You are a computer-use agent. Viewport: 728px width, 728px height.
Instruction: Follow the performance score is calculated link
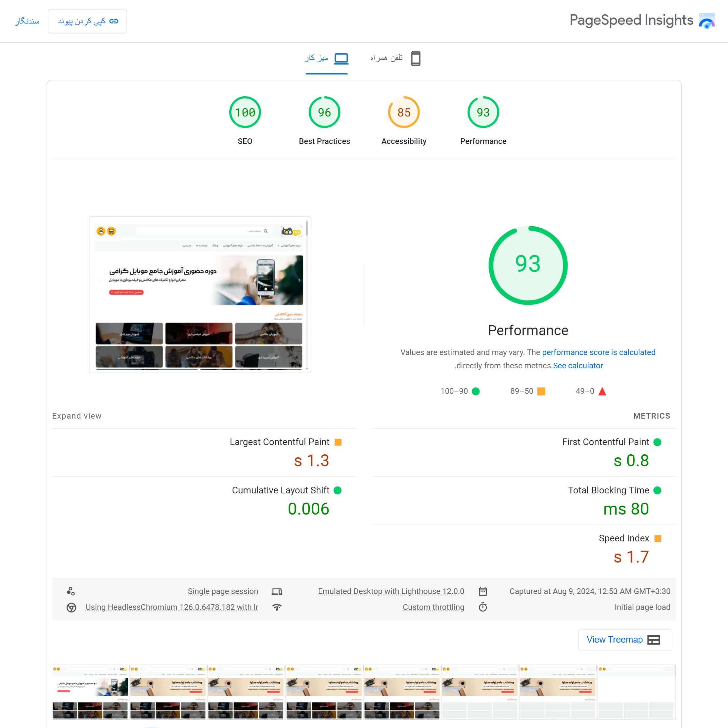pyautogui.click(x=598, y=352)
